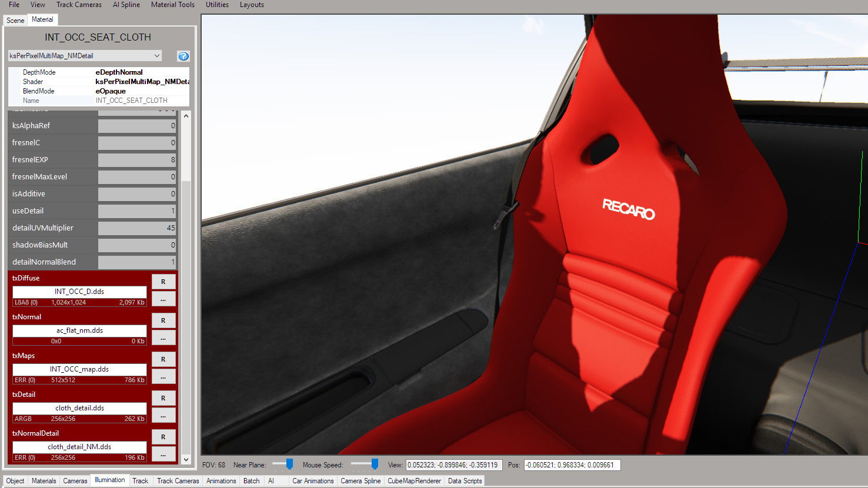Click the ac_flat_nm.dds texture field
Image resolution: width=868 pixels, height=488 pixels.
click(x=79, y=330)
